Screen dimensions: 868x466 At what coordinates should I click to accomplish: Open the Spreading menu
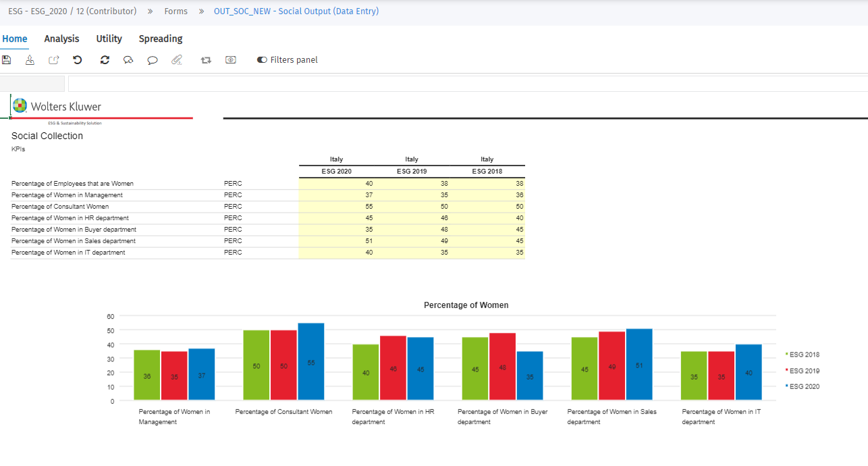tap(160, 38)
